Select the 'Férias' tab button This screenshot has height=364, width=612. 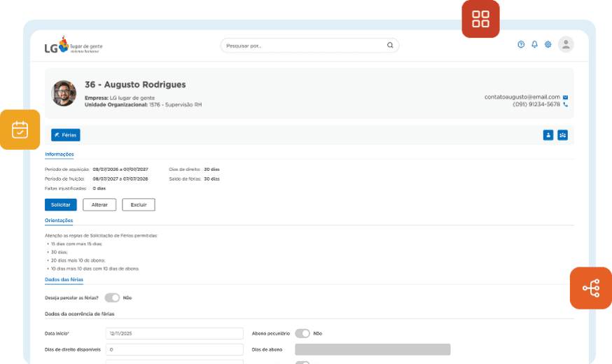tap(66, 135)
